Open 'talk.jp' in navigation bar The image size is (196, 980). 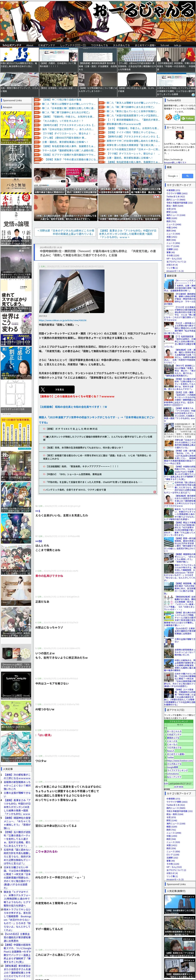[x=177, y=45]
